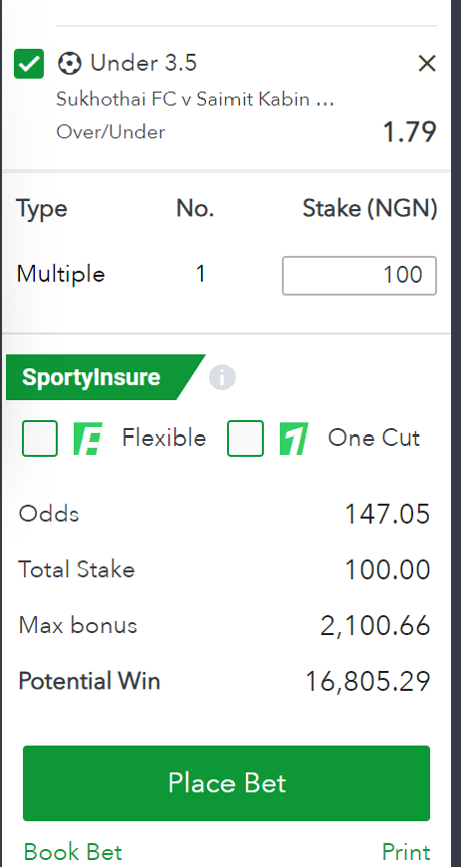This screenshot has height=868, width=462.
Task: Open the Sukhothai FC v Saimit Kabin match
Action: (x=195, y=100)
